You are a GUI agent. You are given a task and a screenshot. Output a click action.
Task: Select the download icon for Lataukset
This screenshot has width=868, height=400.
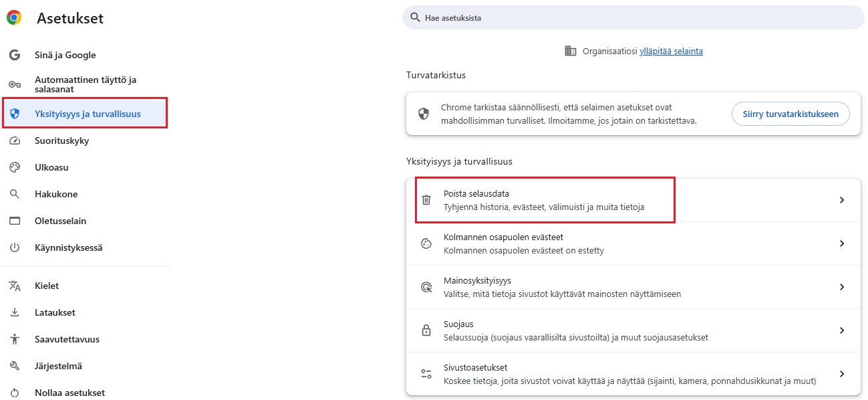coord(14,312)
